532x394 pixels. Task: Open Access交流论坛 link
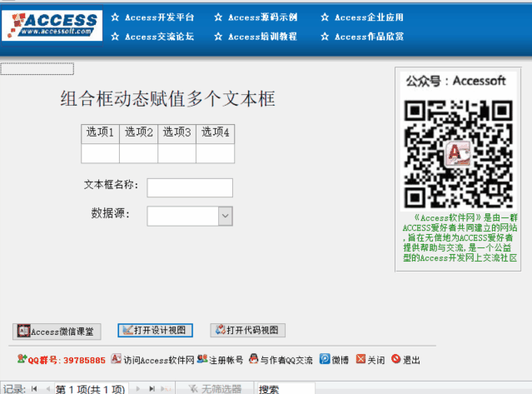pyautogui.click(x=160, y=37)
